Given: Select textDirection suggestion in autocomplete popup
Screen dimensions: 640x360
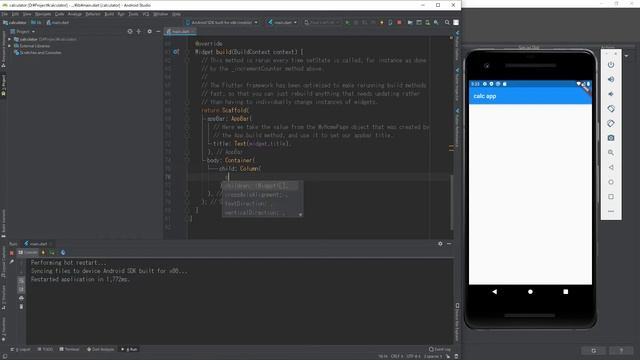Looking at the screenshot, I should (x=260, y=204).
